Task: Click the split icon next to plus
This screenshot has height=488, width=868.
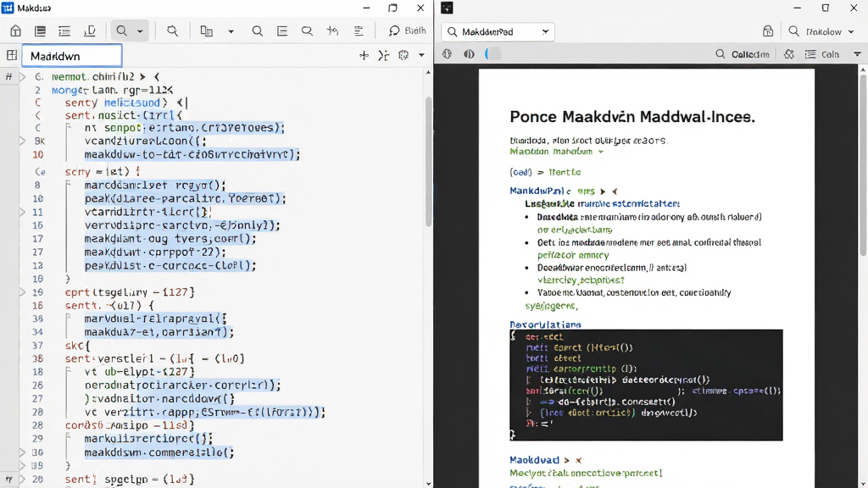Action: 384,55
